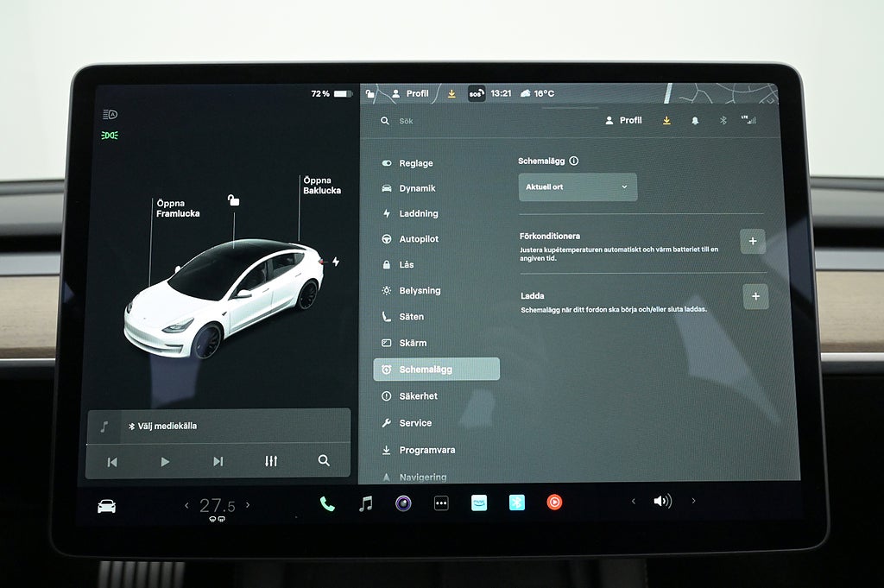Toggle the green headlight indicator icon
Screen dimensions: 884x588
(x=110, y=136)
